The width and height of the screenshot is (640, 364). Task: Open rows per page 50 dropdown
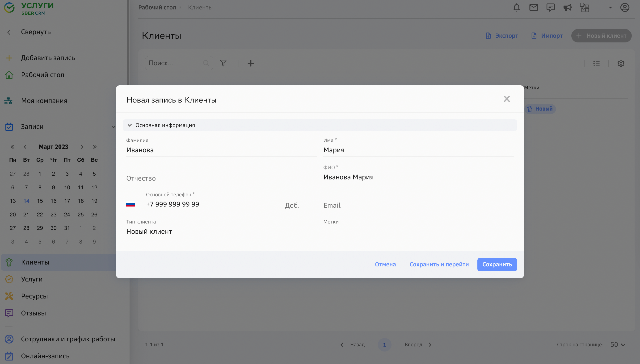click(618, 344)
